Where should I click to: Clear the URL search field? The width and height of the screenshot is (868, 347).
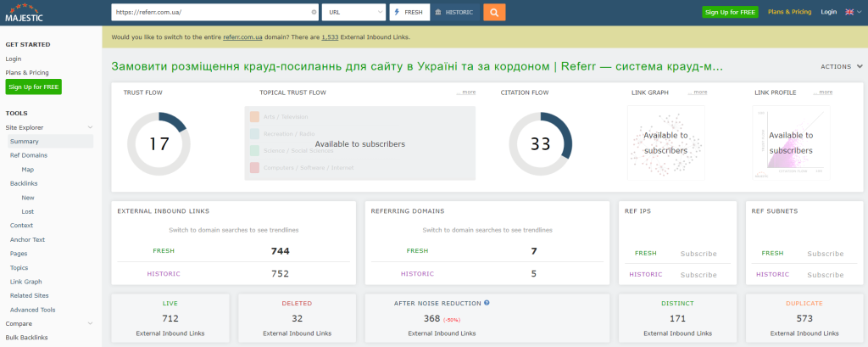tap(314, 12)
